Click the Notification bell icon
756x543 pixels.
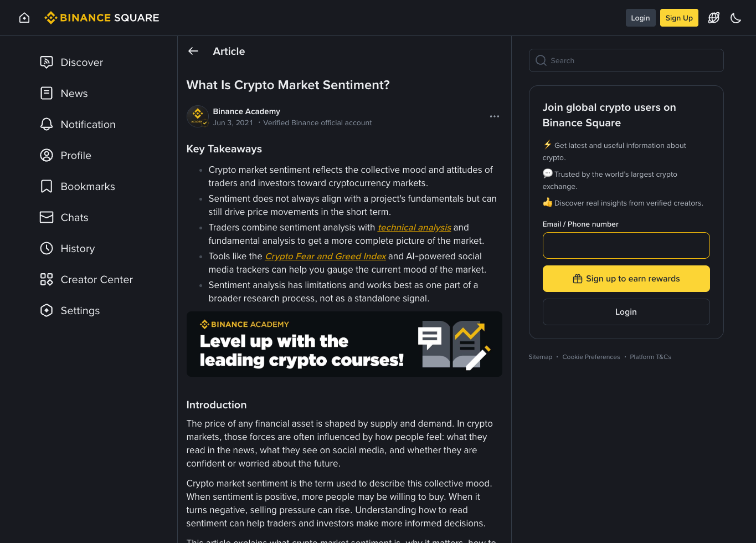click(x=47, y=124)
